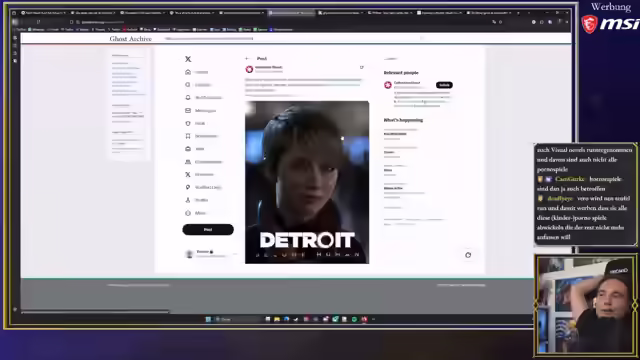640x360 pixels.
Task: Open the Communities people icon
Action: tap(188, 162)
